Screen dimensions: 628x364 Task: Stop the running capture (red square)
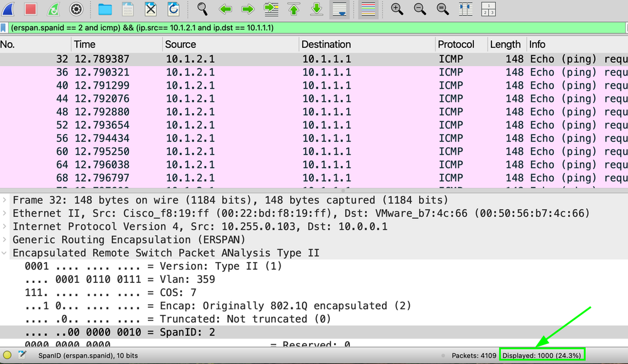(x=30, y=9)
